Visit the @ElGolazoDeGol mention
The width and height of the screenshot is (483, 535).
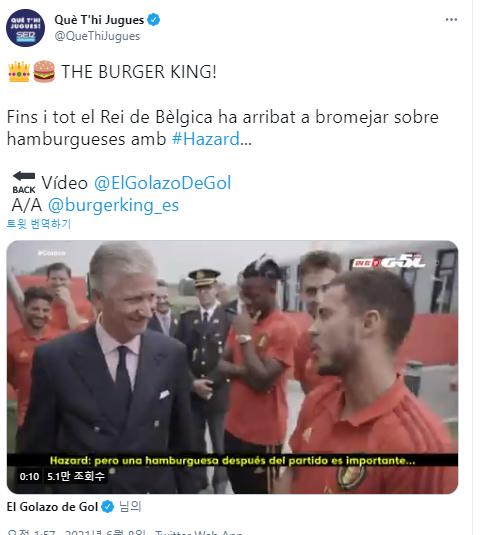click(162, 183)
